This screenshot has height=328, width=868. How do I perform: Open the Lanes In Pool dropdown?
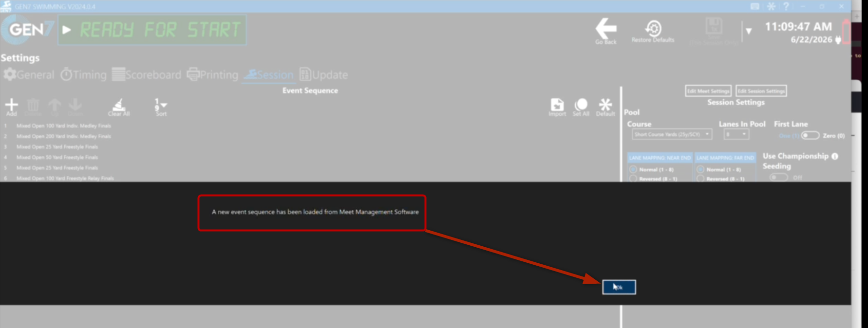(736, 134)
